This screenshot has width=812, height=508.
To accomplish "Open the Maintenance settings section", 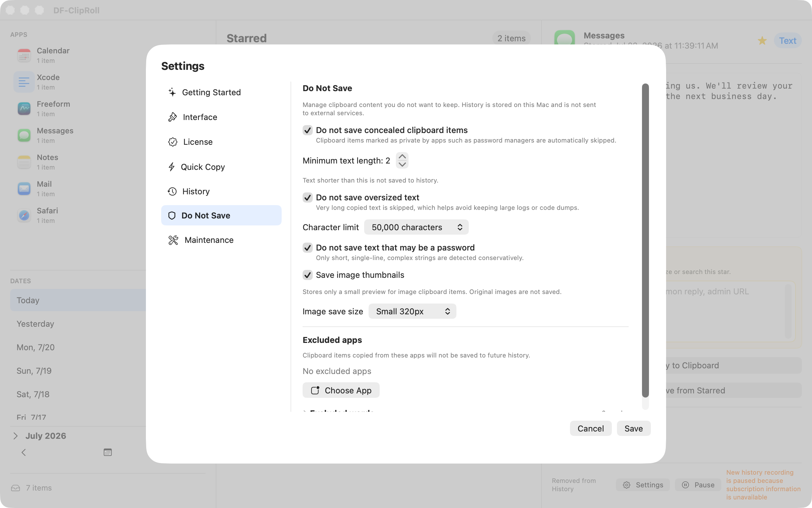I will coord(221,240).
